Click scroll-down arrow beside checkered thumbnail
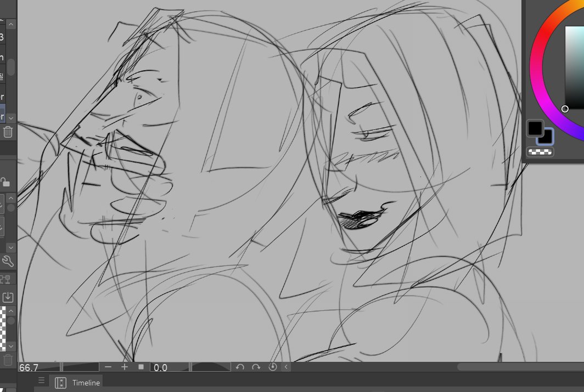The height and width of the screenshot is (392, 584). (11, 346)
